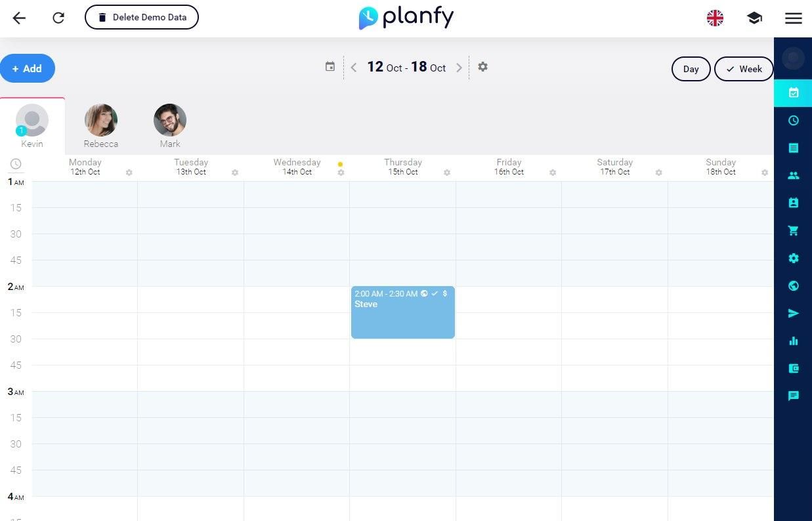View reports via bar chart icon
Viewport: 812px width, 521px height.
click(x=794, y=341)
